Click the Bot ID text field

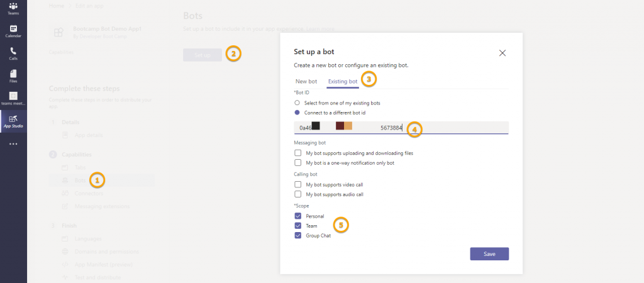401,128
